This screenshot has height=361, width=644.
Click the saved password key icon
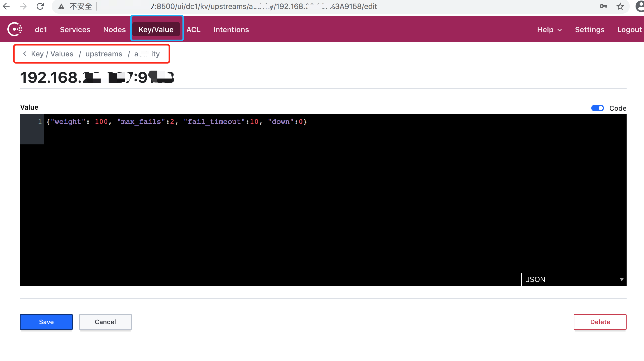[x=603, y=6]
